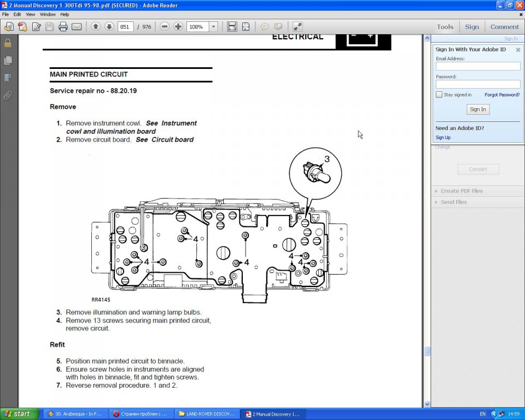Screen dimensions: 525x420
Task: Open the Attachments paperclip panel
Action: coord(8,96)
